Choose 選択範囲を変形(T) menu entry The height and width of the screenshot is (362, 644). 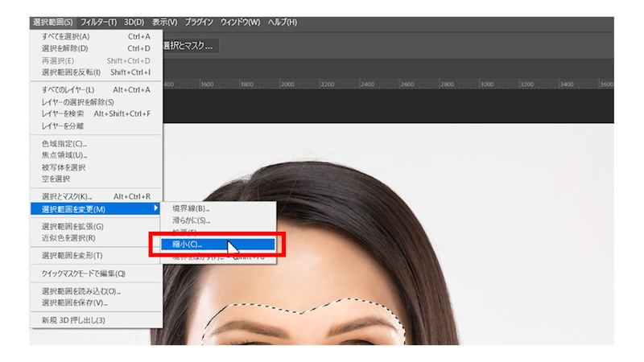click(96, 256)
